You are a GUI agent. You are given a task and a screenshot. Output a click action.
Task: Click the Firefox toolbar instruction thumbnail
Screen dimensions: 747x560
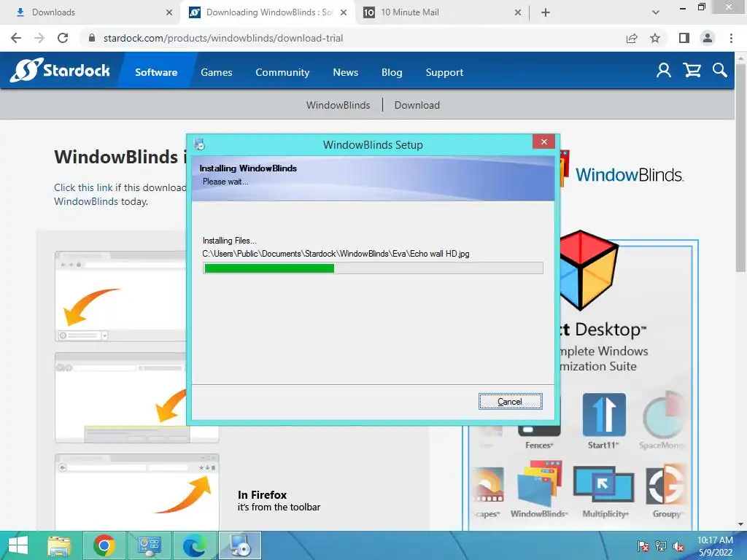pyautogui.click(x=137, y=492)
